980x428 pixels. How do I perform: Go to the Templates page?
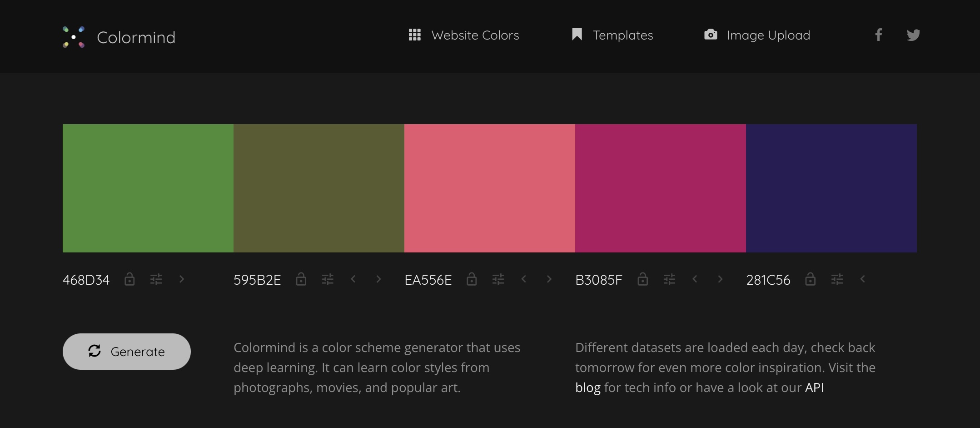pos(612,35)
